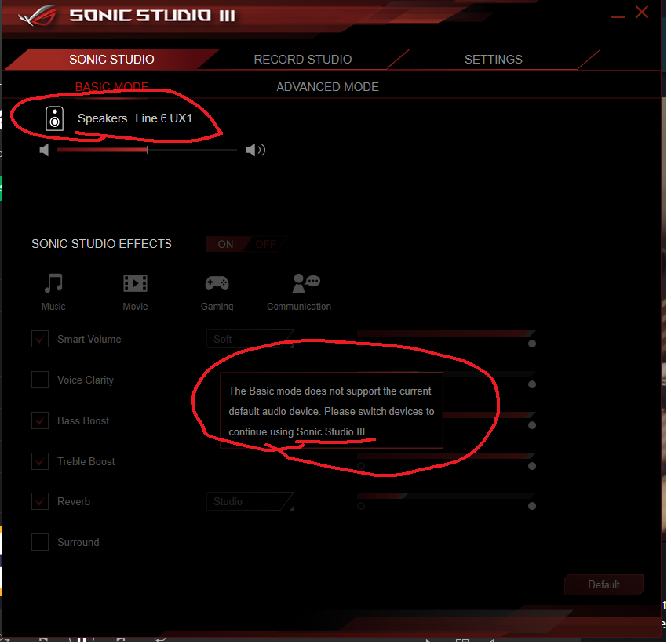Switch to the Record Studio tab
The height and width of the screenshot is (644, 671).
tap(303, 60)
